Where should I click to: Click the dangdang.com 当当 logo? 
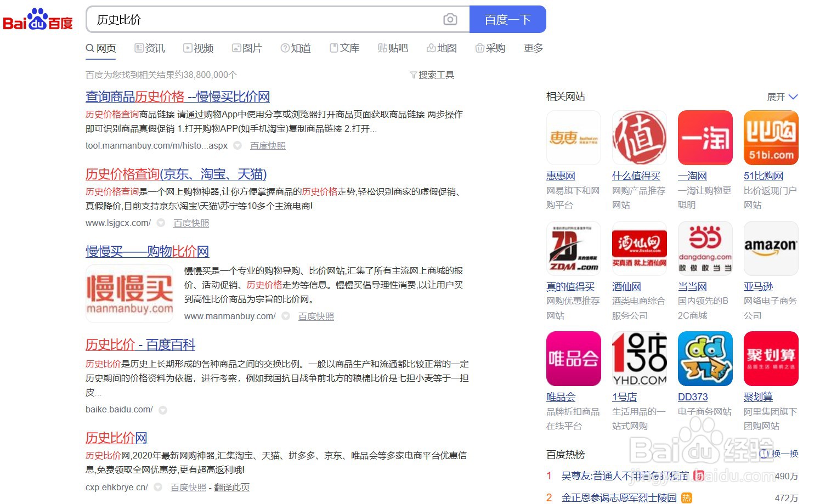(705, 248)
